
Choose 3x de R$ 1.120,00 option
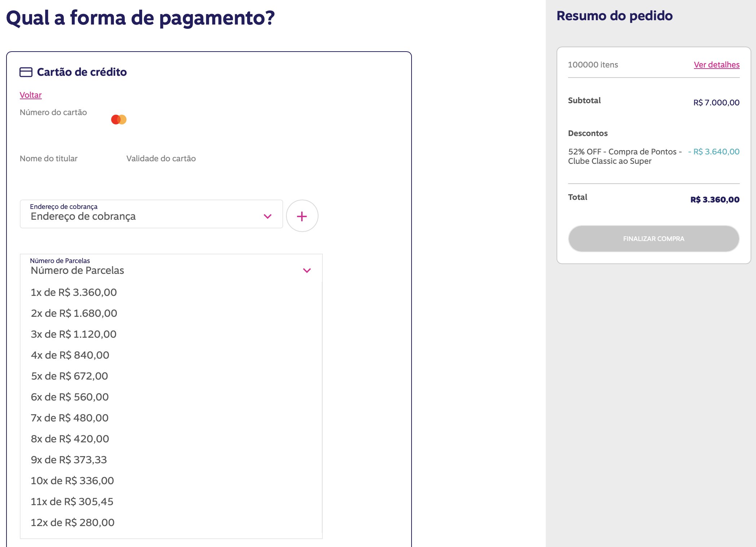point(171,334)
